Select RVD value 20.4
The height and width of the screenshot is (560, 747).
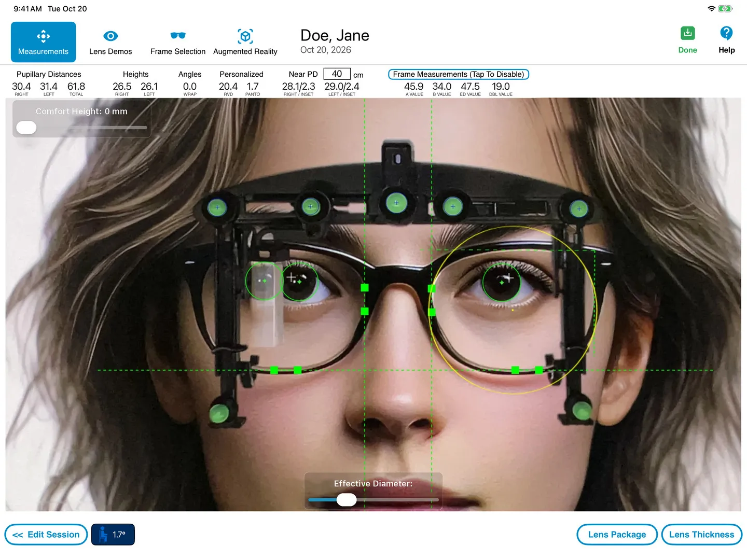(x=228, y=87)
